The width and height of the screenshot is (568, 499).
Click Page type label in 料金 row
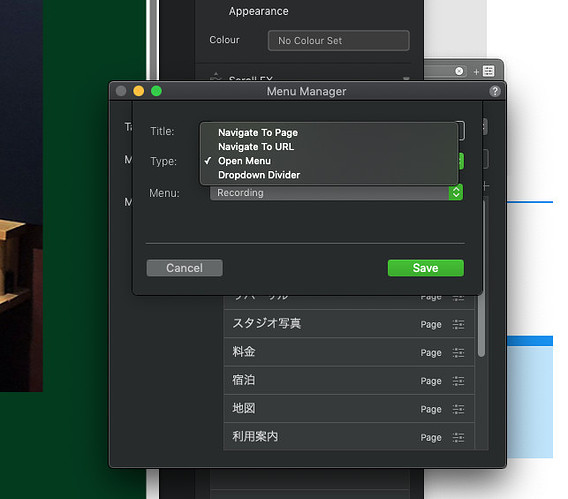click(x=431, y=353)
